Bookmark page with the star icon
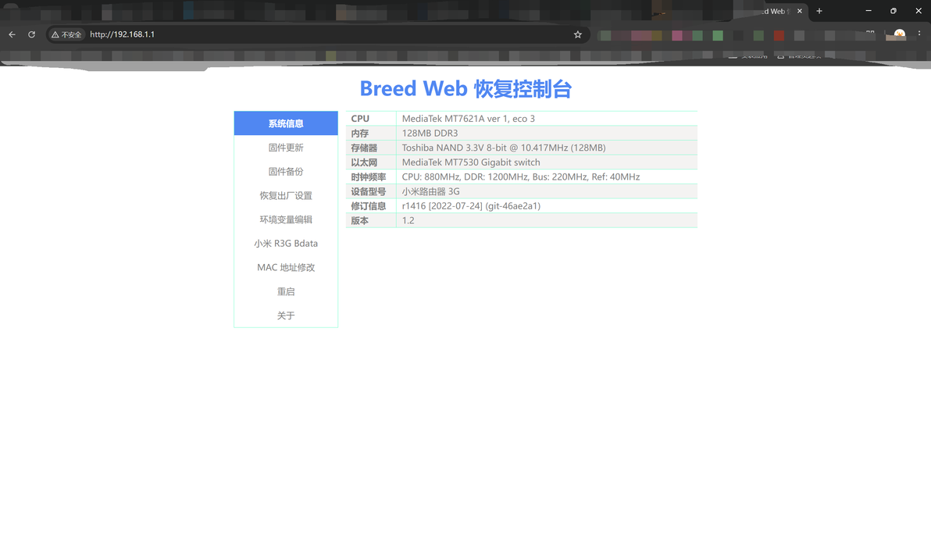 (x=578, y=34)
